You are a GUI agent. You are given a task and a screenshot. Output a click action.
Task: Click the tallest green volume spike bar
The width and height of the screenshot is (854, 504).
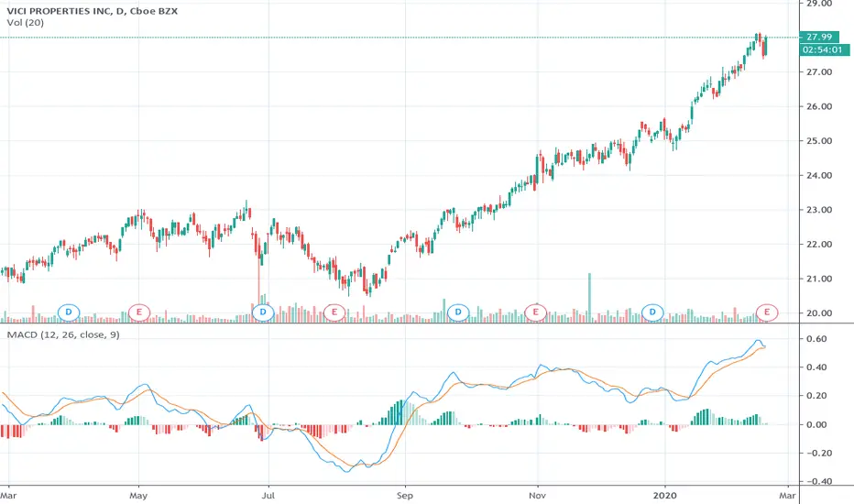(589, 298)
